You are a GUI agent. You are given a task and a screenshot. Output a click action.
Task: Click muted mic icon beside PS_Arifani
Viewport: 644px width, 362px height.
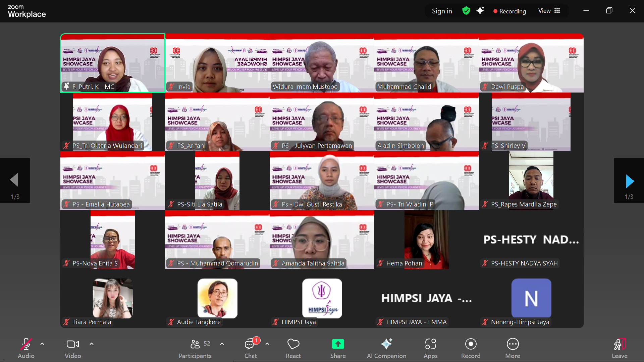pyautogui.click(x=171, y=145)
